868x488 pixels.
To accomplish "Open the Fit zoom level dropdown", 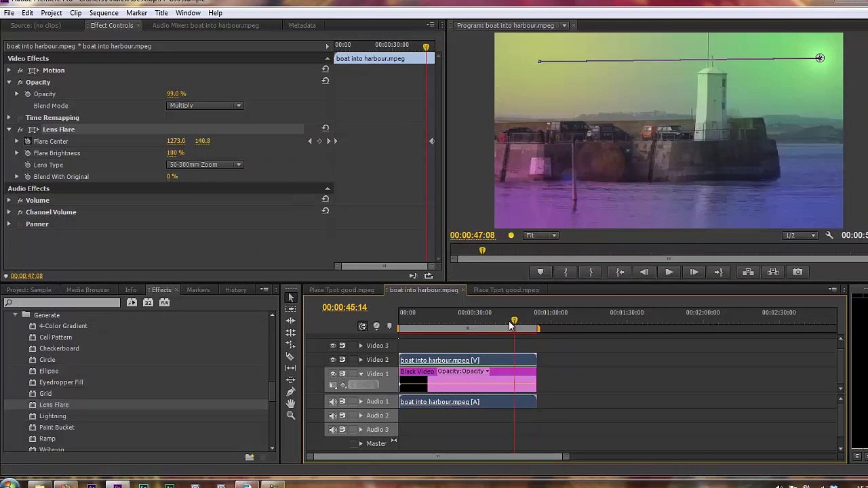I will coord(540,235).
